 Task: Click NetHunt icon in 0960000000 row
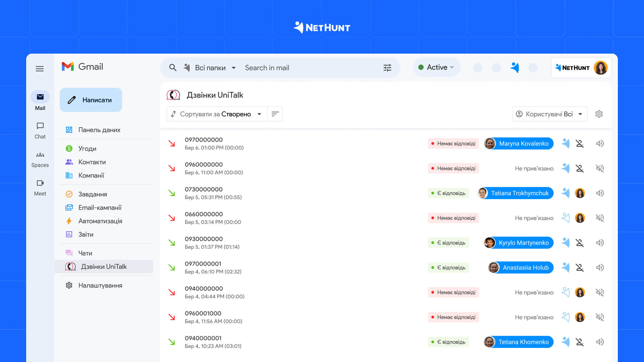[566, 168]
